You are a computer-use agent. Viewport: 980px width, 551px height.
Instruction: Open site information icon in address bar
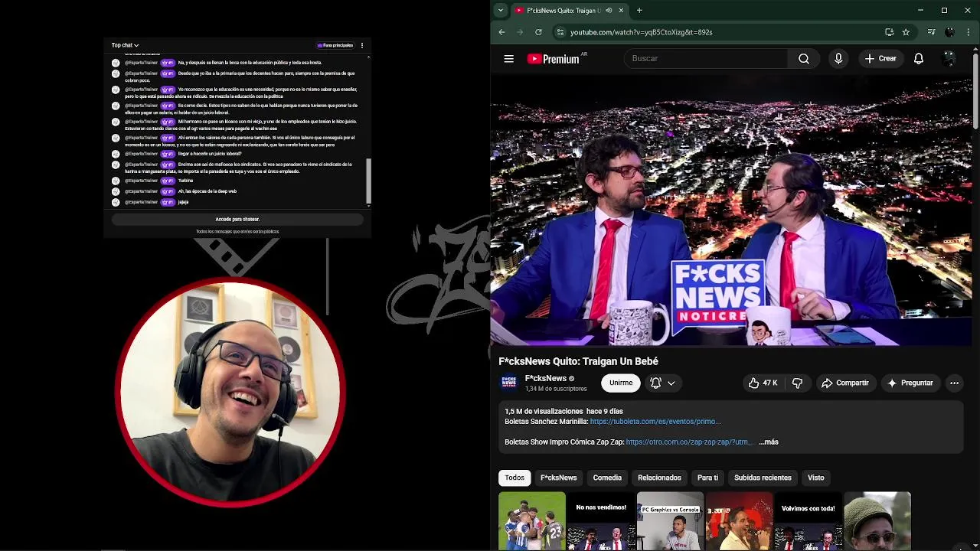[560, 32]
